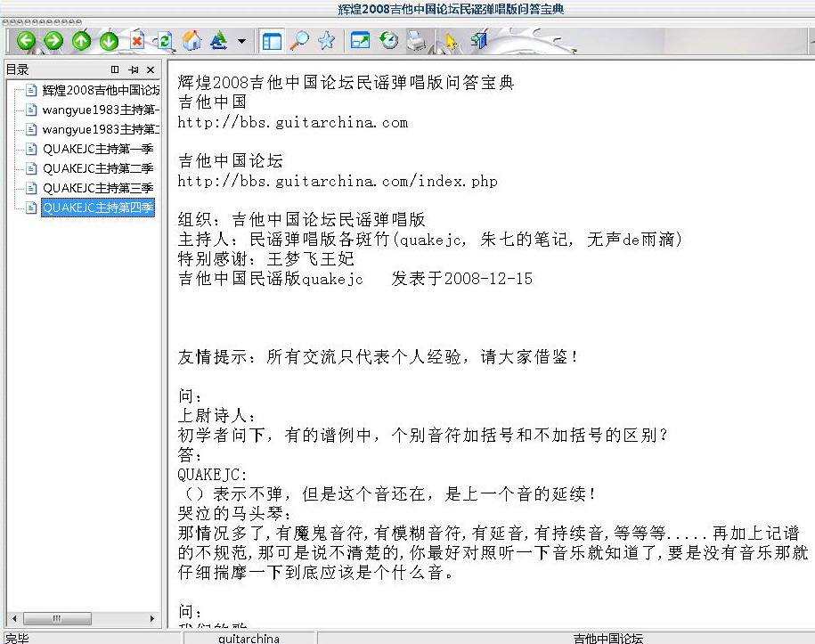The height and width of the screenshot is (644, 815).
Task: Select the 辉煌2008吉他中国论坛 tree entry
Action: (101, 91)
